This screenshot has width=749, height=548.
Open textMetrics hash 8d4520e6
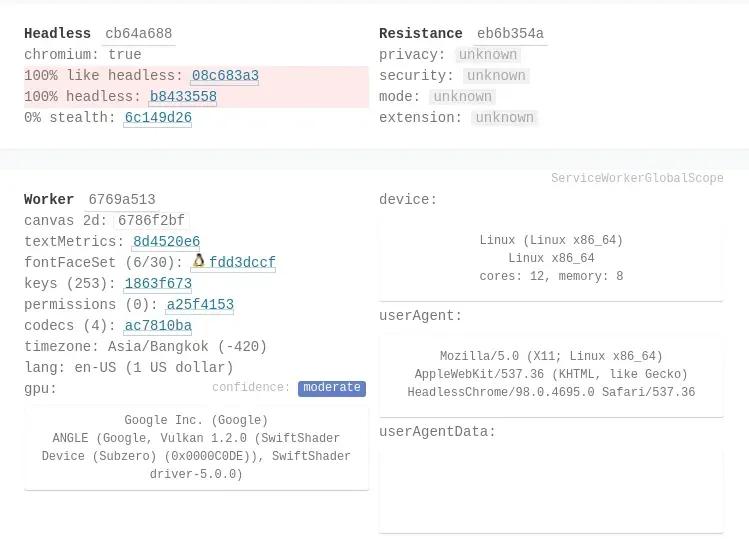pos(166,242)
